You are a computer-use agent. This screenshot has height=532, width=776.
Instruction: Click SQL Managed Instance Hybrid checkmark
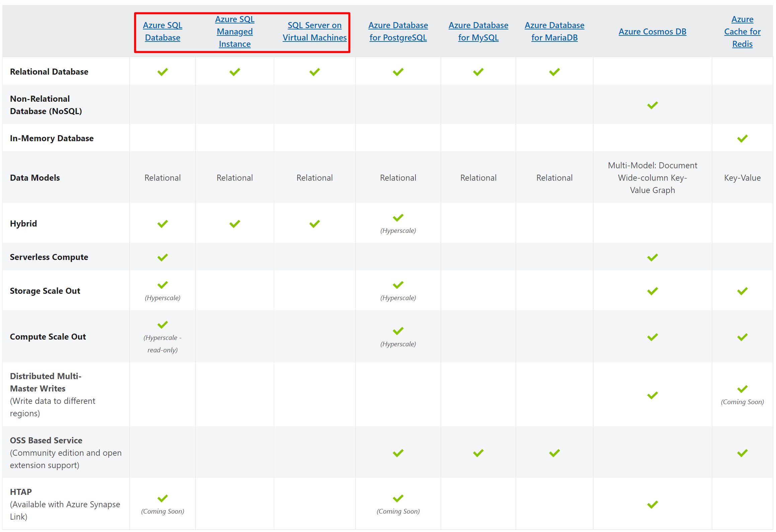coord(234,224)
